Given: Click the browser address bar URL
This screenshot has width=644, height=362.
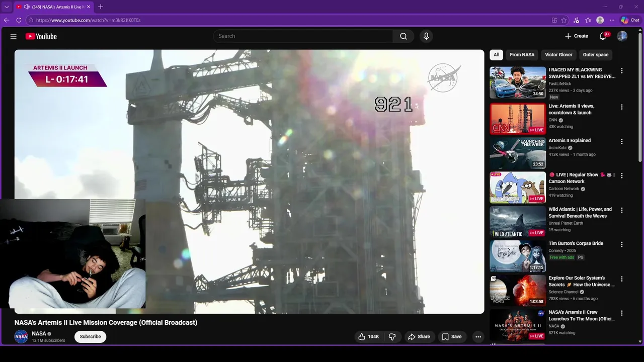Looking at the screenshot, I should 89,20.
